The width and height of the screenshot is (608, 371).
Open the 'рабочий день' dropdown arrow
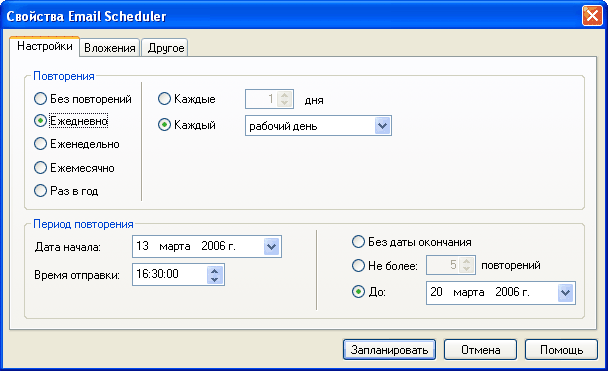(x=382, y=126)
